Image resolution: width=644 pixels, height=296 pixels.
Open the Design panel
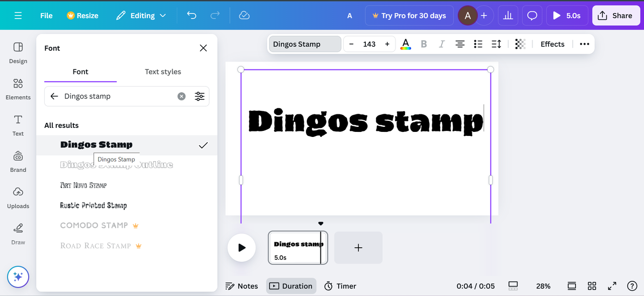[x=18, y=53]
